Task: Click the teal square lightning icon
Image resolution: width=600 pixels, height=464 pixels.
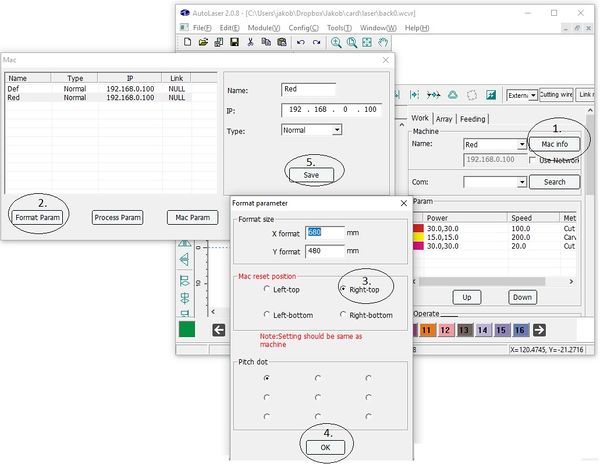Action: [491, 94]
